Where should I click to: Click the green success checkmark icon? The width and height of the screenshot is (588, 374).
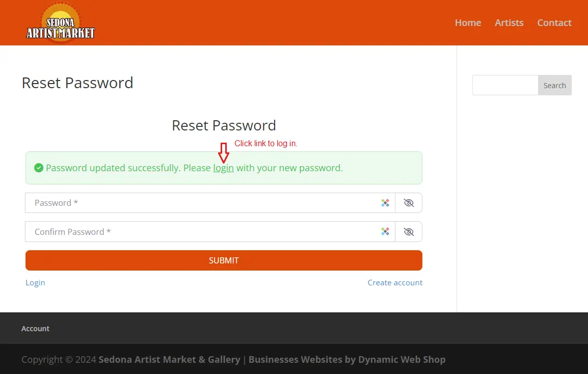click(38, 168)
